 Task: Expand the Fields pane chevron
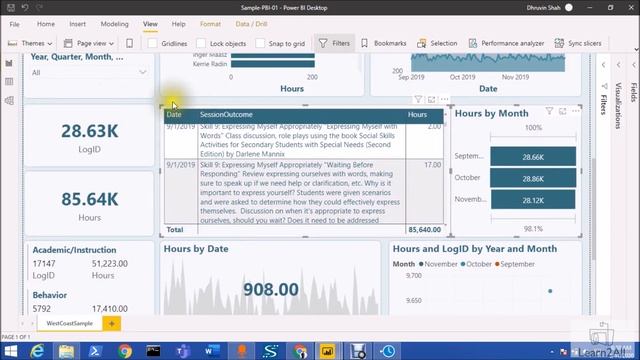(634, 65)
